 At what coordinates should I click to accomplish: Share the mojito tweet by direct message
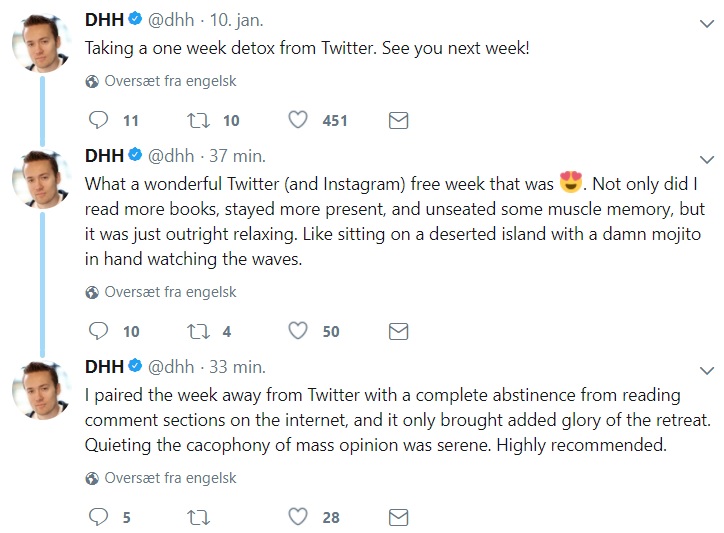click(397, 331)
